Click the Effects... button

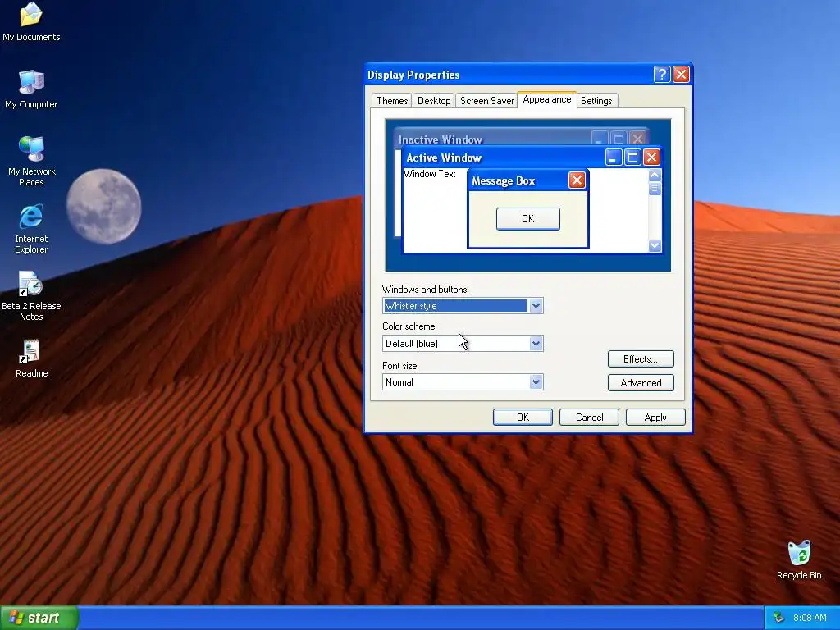pyautogui.click(x=641, y=359)
